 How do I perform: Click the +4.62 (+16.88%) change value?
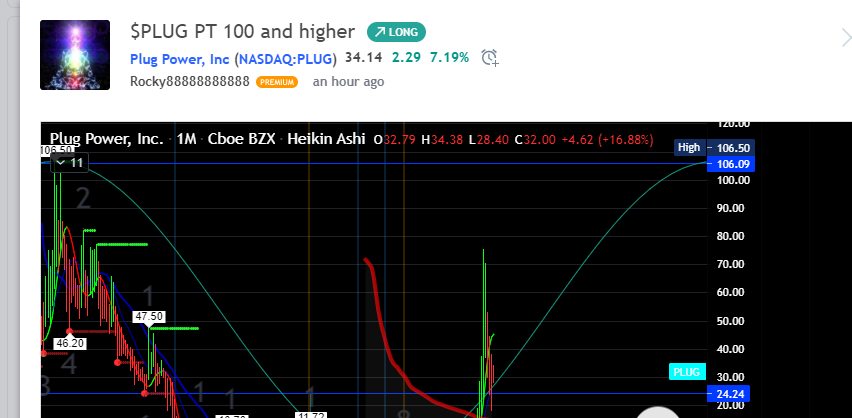606,140
